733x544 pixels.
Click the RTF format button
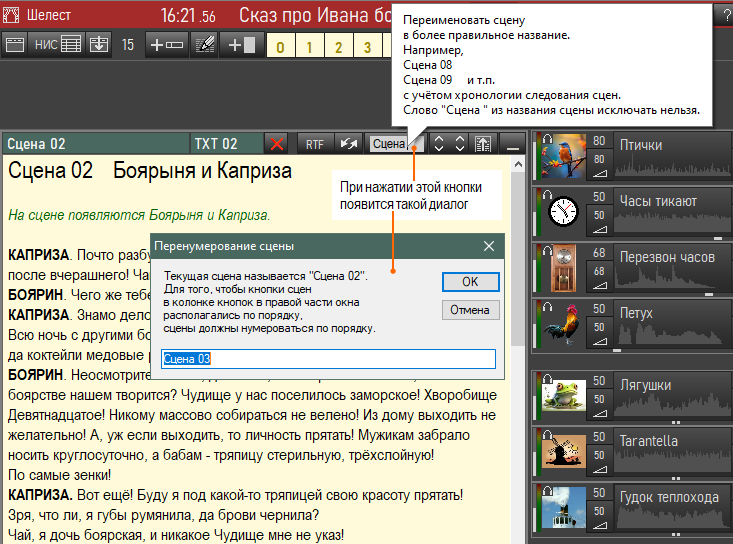[315, 144]
